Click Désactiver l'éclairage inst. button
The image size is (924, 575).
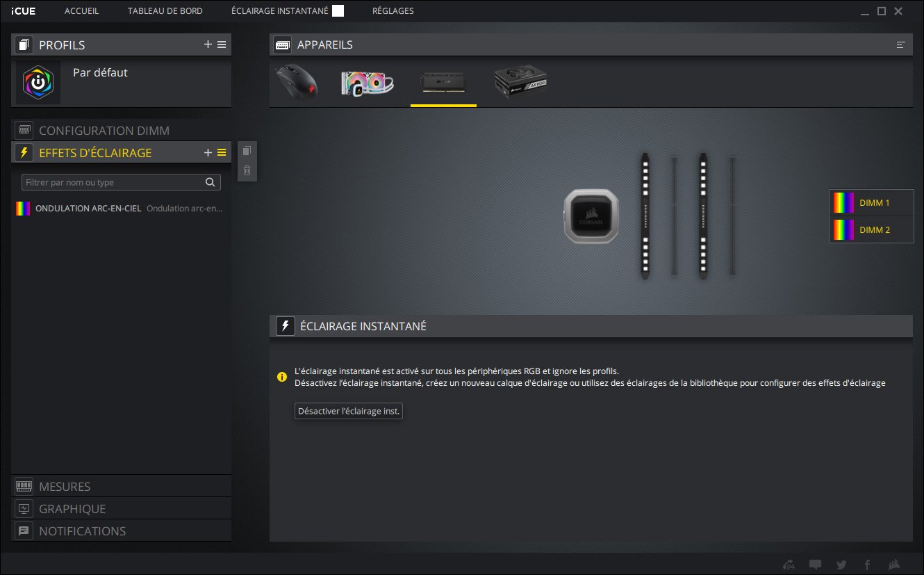coord(349,411)
